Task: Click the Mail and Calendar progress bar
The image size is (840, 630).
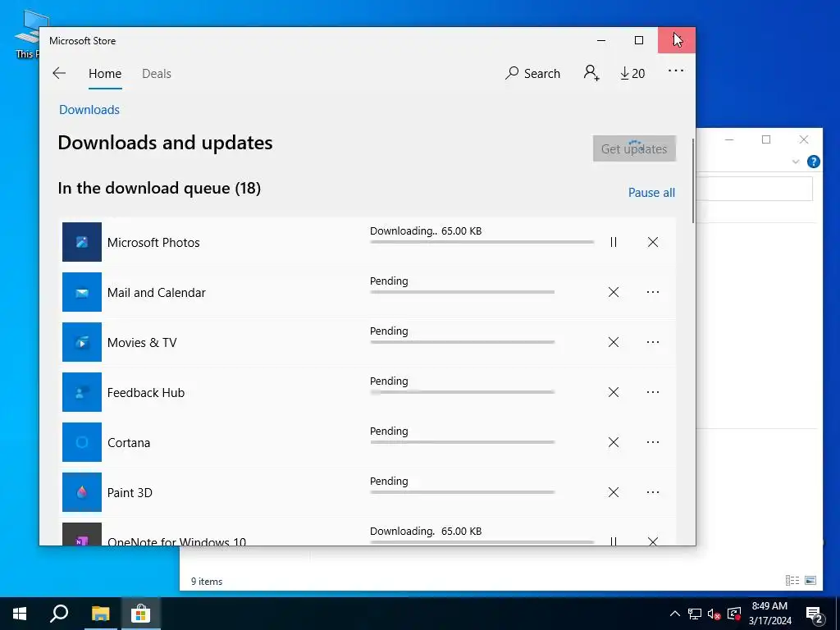Action: point(463,292)
